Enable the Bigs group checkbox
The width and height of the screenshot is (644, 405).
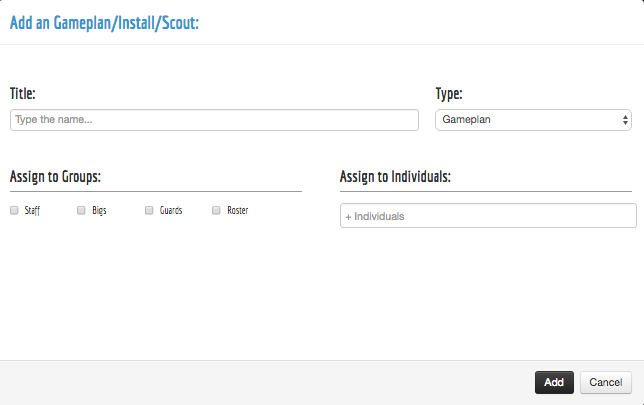coord(82,211)
